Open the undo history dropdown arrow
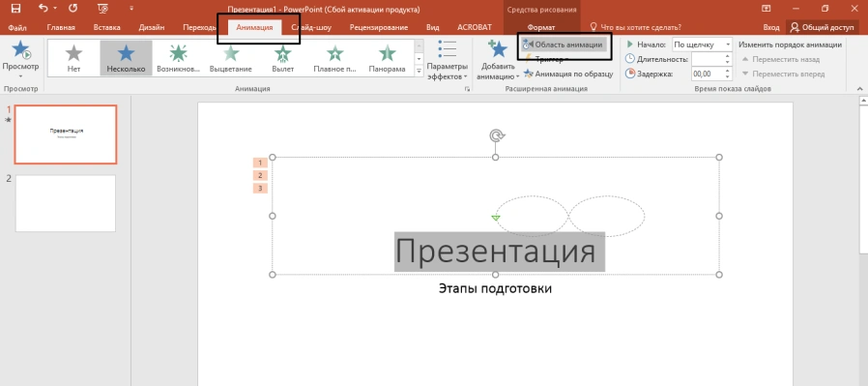Viewport: 868px width, 386px height. coord(55,9)
